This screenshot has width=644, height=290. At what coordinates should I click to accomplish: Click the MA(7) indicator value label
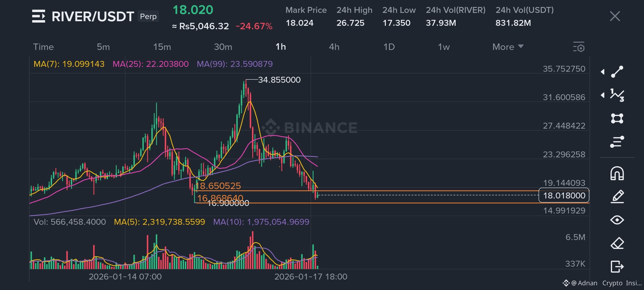pos(69,64)
